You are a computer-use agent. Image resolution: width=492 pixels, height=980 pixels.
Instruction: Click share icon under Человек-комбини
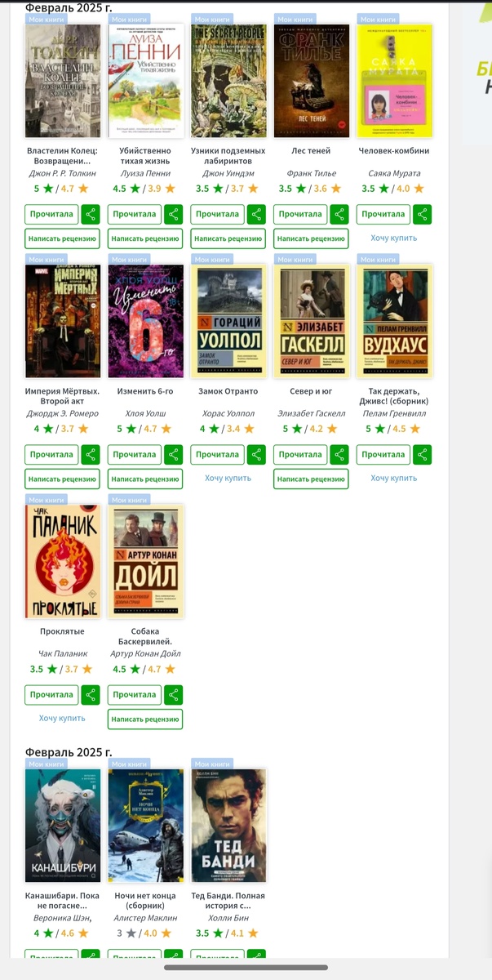(423, 214)
